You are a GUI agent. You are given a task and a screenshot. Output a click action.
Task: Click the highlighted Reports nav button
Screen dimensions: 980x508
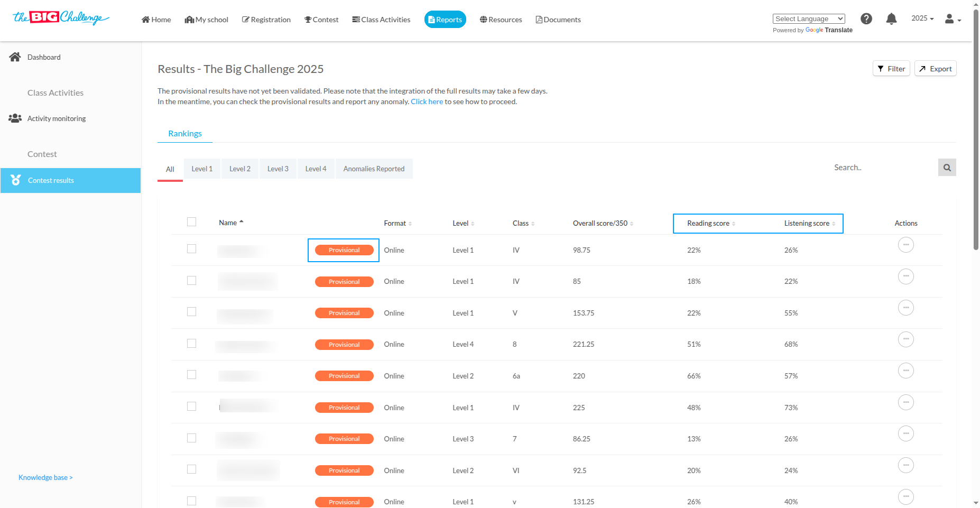point(445,20)
